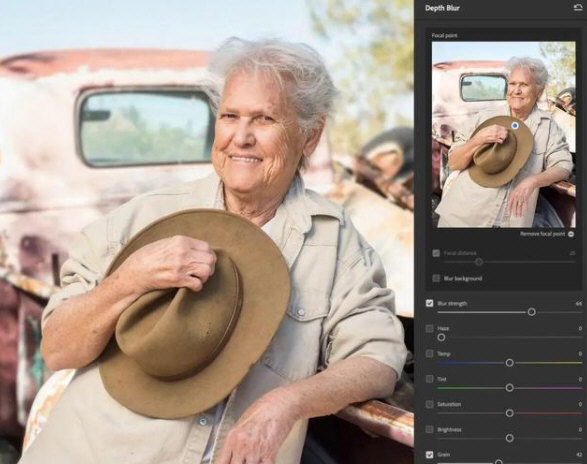
Task: Click the Saturation value 0
Action: point(580,404)
